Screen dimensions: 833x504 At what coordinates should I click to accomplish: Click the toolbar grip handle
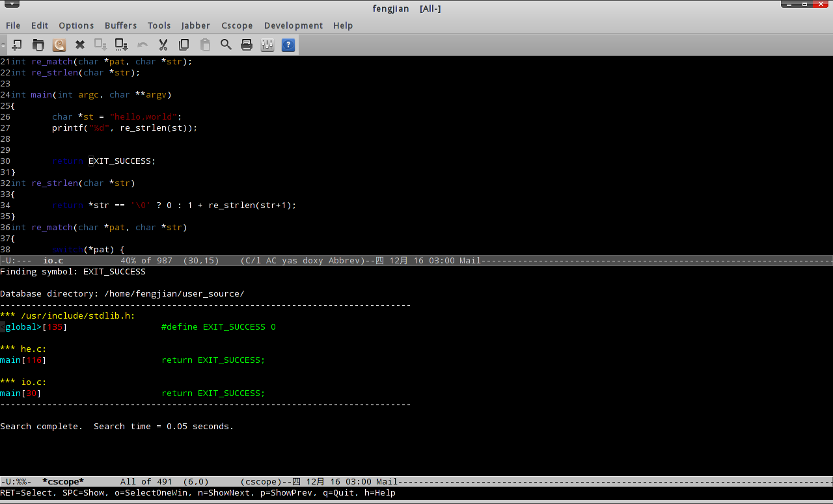(3, 45)
